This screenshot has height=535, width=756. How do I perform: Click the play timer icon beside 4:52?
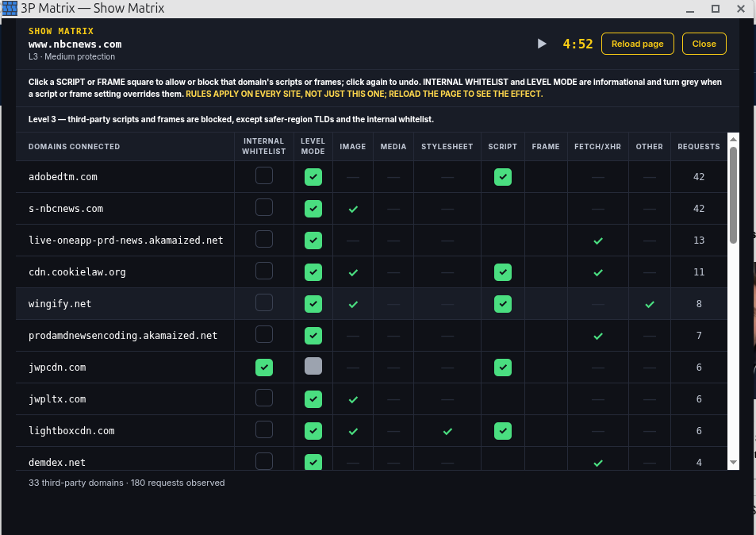click(x=542, y=44)
